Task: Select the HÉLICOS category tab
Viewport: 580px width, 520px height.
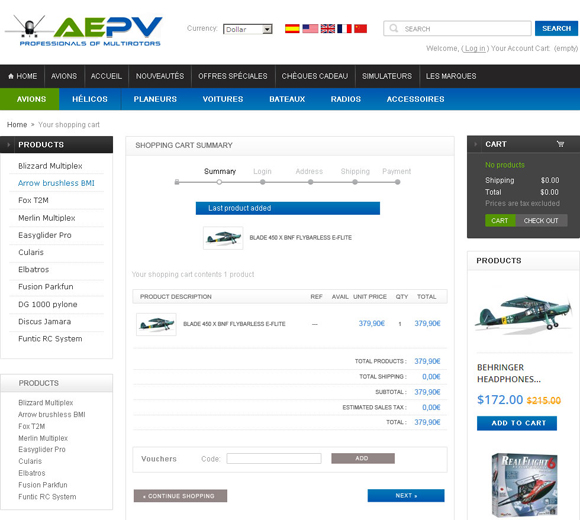Action: tap(90, 99)
